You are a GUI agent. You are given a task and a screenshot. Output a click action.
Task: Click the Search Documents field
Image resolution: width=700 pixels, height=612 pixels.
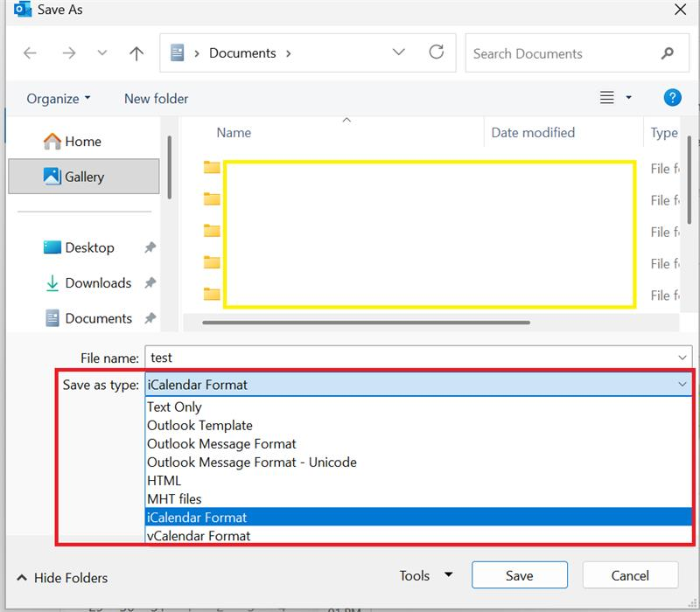tap(577, 53)
